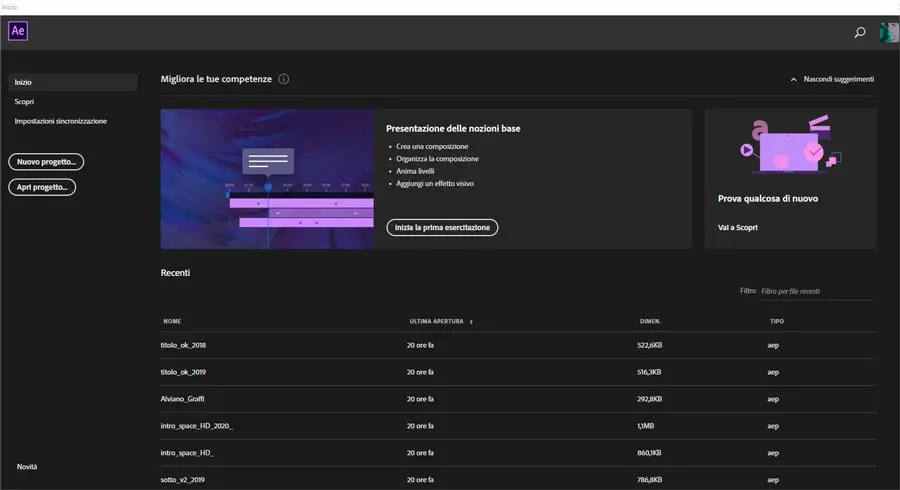The width and height of the screenshot is (900, 490).
Task: Click Anima livelli bullet
Action: point(415,171)
